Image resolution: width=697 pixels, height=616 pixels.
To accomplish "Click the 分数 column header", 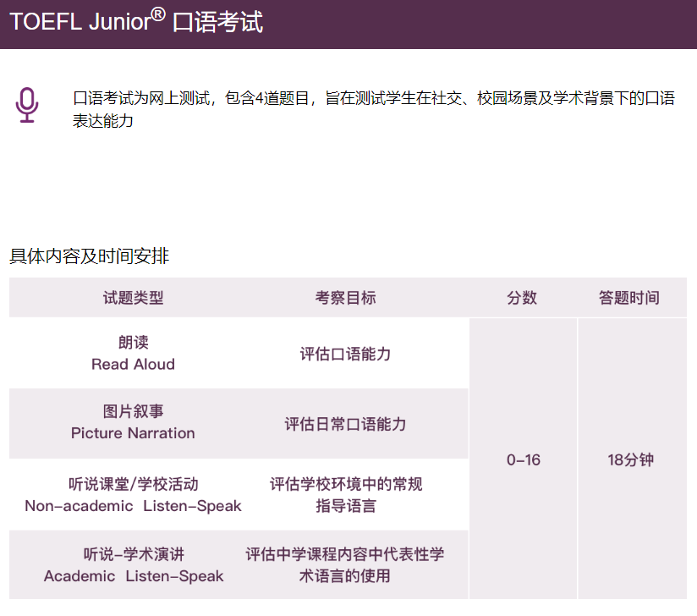I will click(x=522, y=298).
